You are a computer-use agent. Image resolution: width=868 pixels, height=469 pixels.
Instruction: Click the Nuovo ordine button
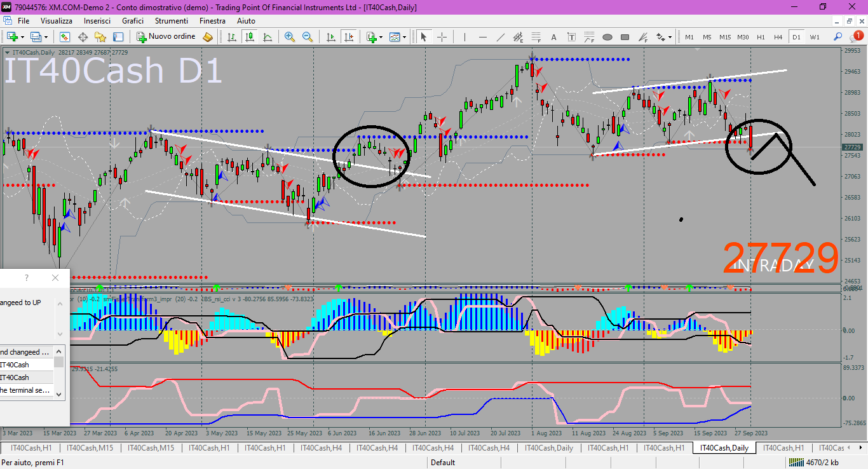pyautogui.click(x=166, y=37)
